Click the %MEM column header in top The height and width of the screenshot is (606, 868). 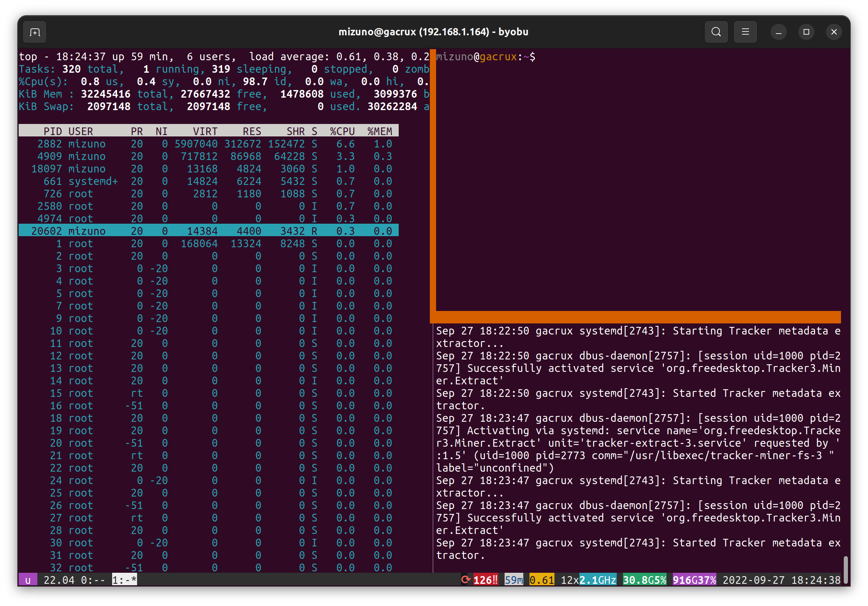[380, 131]
